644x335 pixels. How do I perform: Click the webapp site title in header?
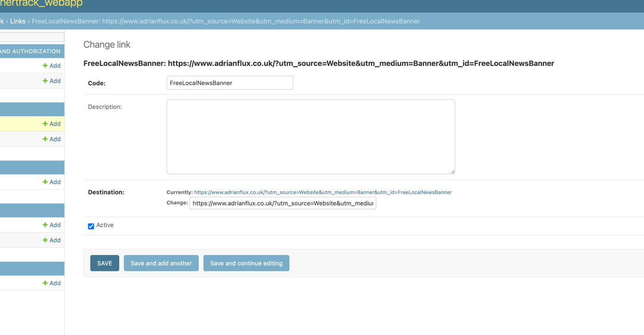tap(41, 4)
